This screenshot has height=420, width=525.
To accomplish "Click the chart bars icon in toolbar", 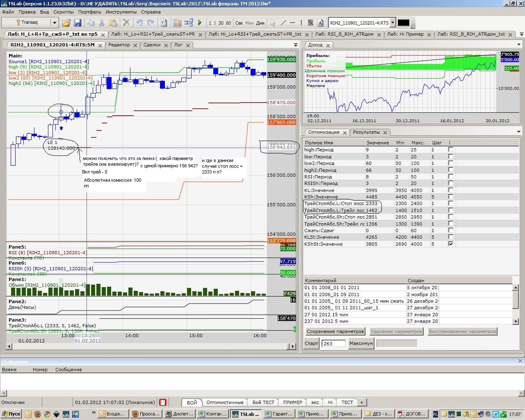I will pyautogui.click(x=177, y=23).
